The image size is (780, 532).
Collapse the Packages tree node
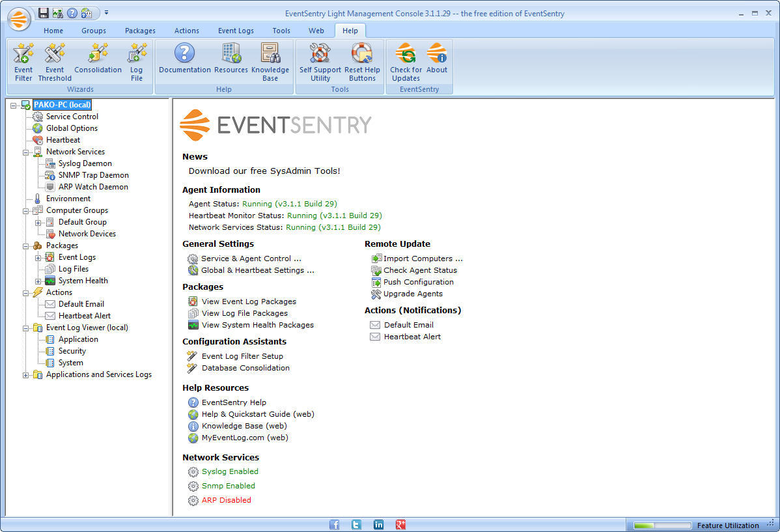[x=26, y=246]
